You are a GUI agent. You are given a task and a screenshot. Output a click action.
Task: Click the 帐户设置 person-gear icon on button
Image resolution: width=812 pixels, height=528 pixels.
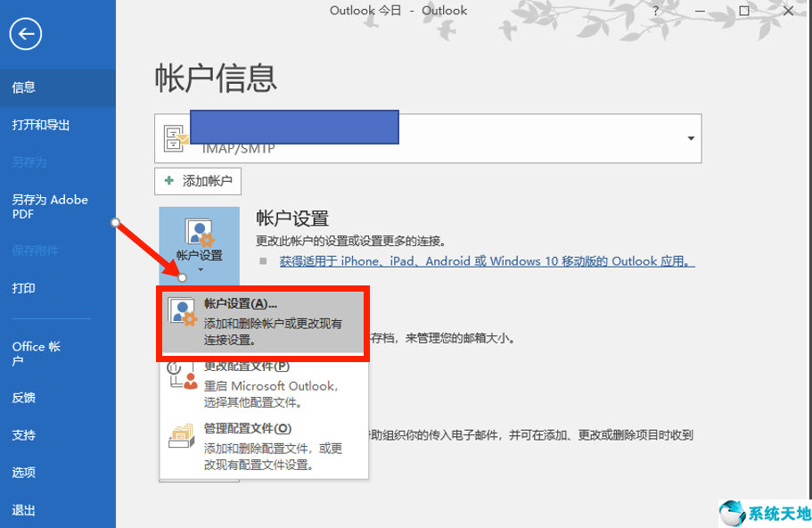click(200, 232)
